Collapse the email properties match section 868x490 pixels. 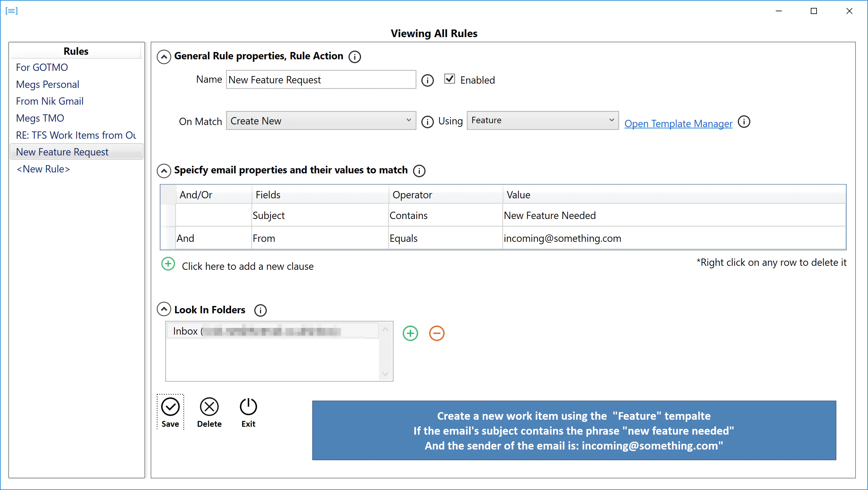point(164,171)
